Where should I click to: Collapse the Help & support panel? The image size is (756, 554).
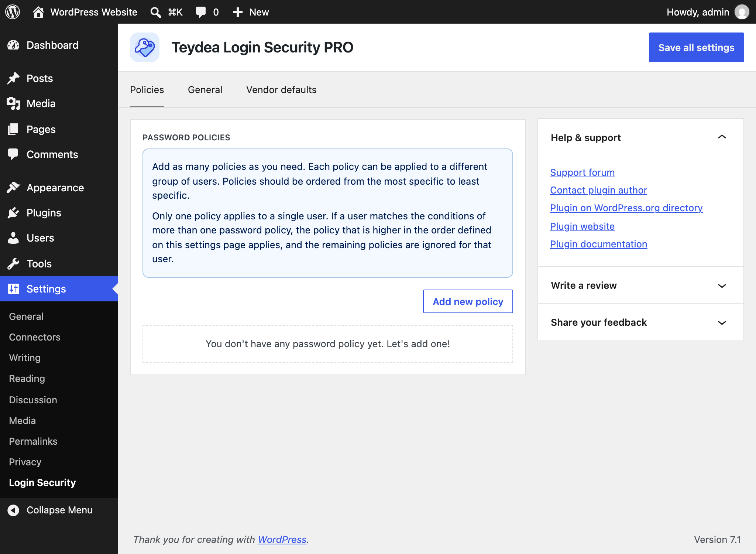point(722,137)
